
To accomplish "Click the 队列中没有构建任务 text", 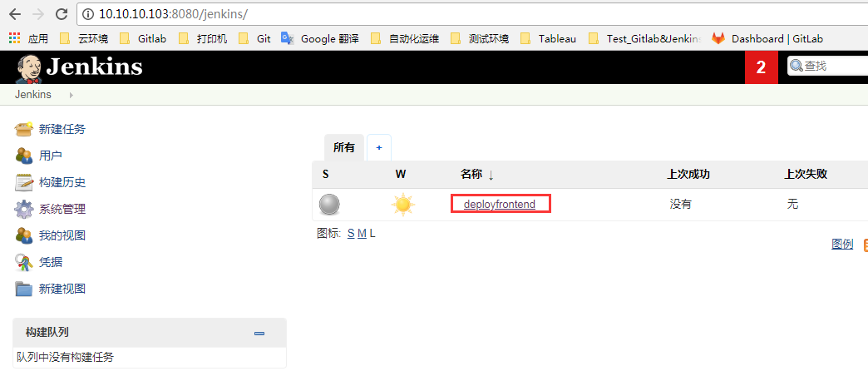I will tap(66, 357).
